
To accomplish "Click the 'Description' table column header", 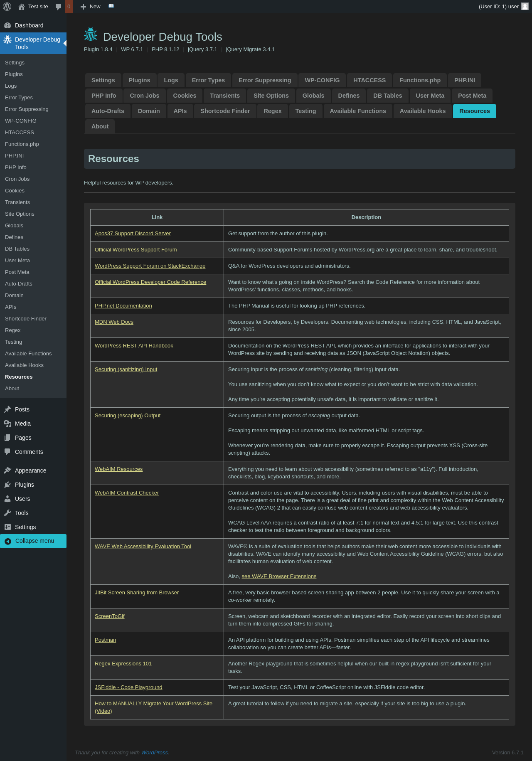I will pyautogui.click(x=366, y=217).
